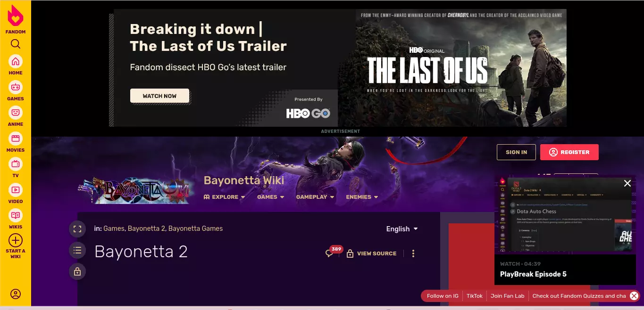This screenshot has height=310, width=644.
Task: Open the Anime section icon
Action: [x=16, y=113]
